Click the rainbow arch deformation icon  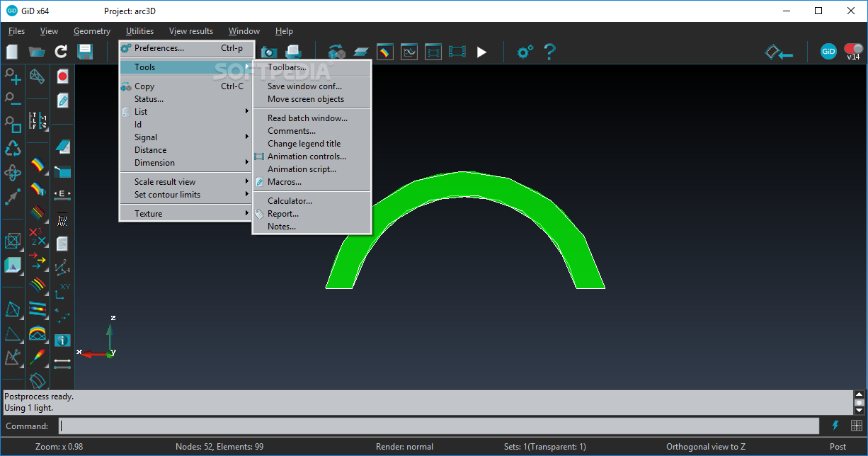tap(38, 334)
